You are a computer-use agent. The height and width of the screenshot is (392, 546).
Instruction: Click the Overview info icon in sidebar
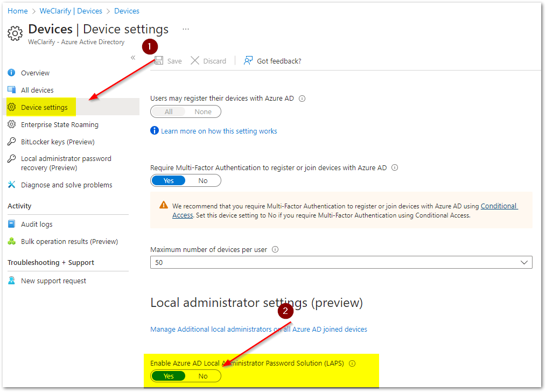[11, 72]
